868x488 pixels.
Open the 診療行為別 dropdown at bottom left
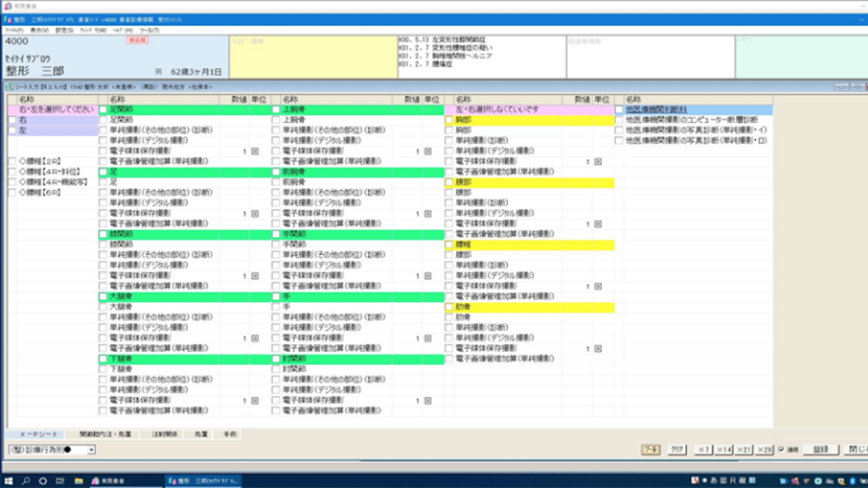(x=91, y=450)
